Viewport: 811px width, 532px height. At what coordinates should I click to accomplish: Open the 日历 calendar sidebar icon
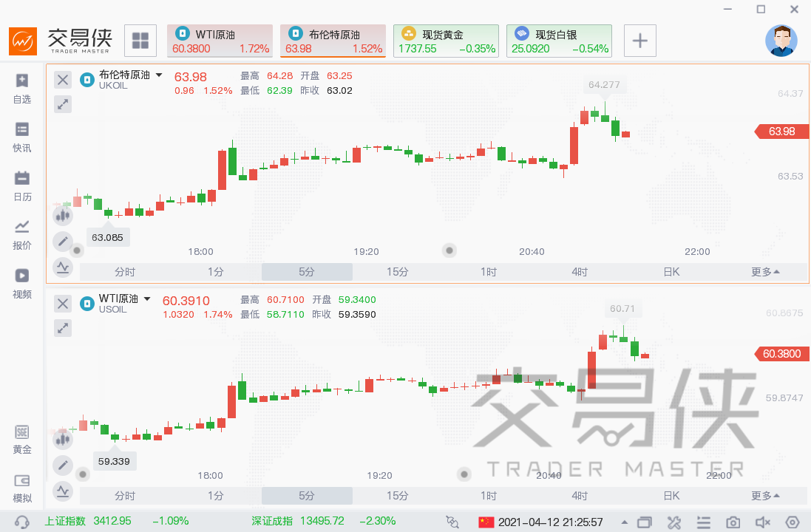click(21, 186)
